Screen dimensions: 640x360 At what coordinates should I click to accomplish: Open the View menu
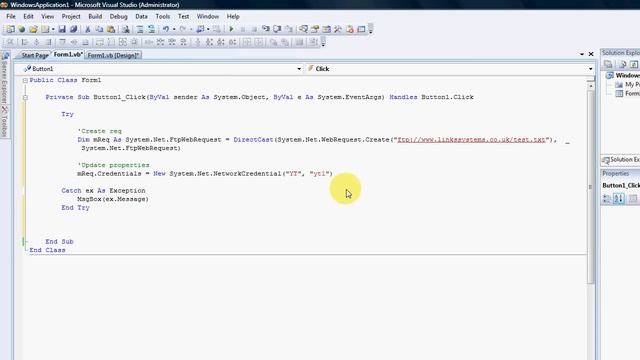[47, 16]
